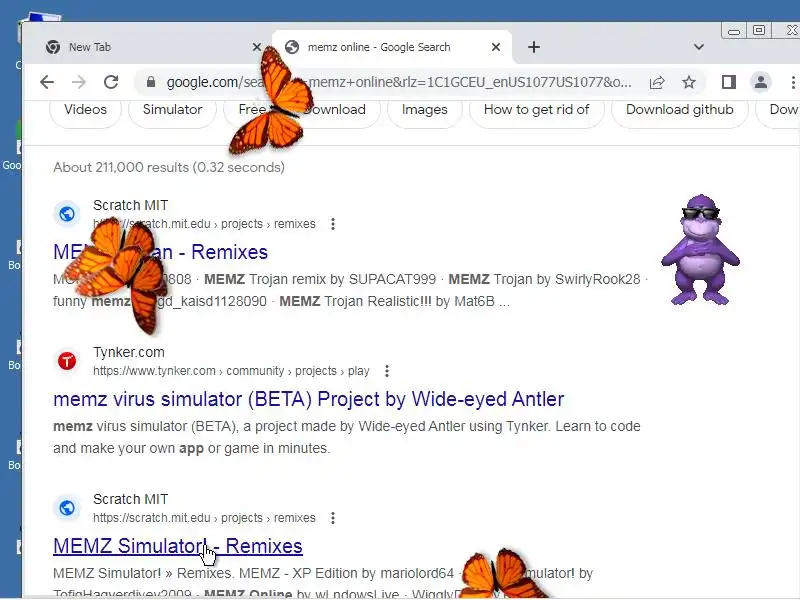Click the butterfly over the filter chips
This screenshot has width=800, height=600.
(270, 101)
